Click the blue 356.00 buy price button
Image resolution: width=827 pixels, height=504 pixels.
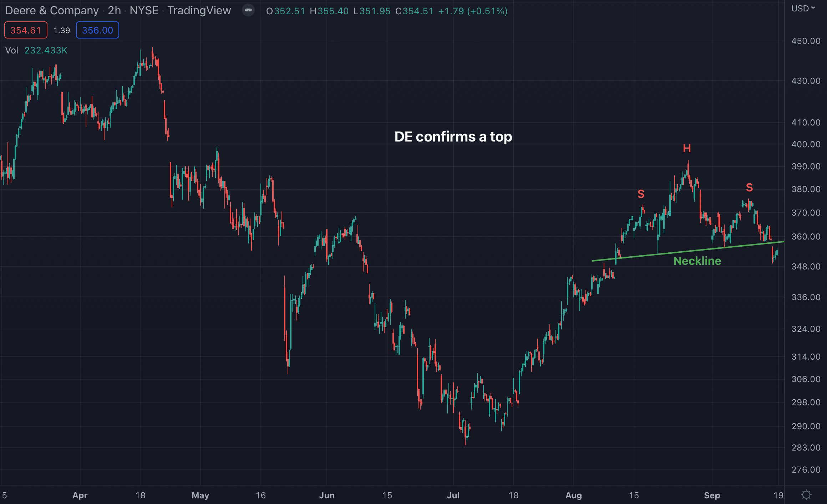point(97,30)
